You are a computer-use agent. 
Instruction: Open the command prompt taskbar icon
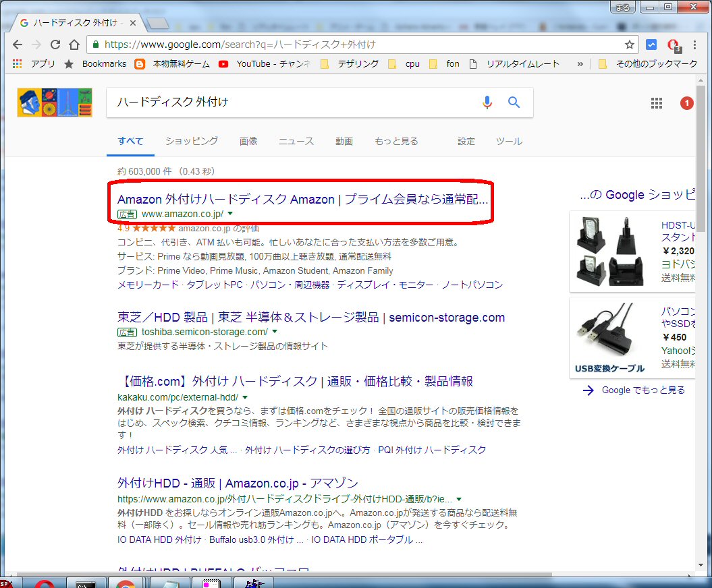pos(85,583)
